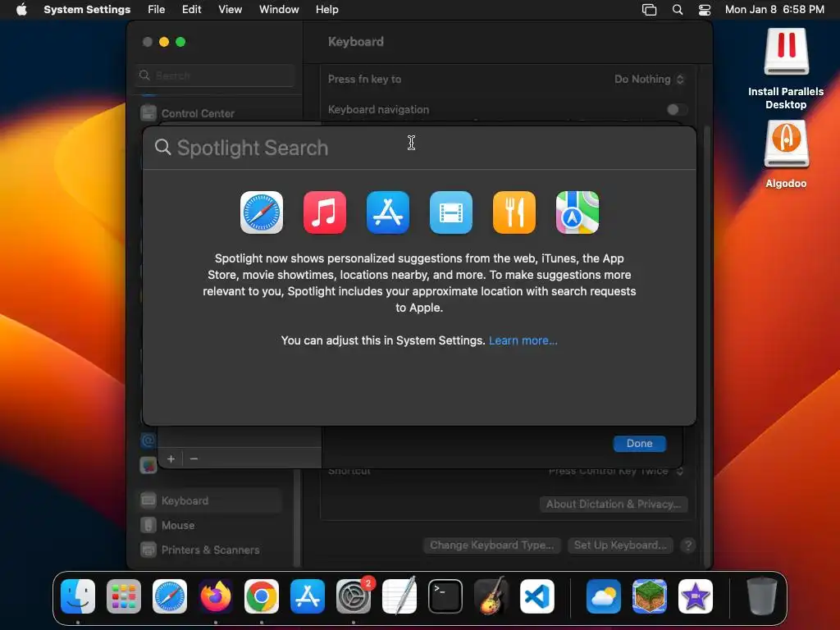Click the Mouse sidebar icon

[148, 525]
